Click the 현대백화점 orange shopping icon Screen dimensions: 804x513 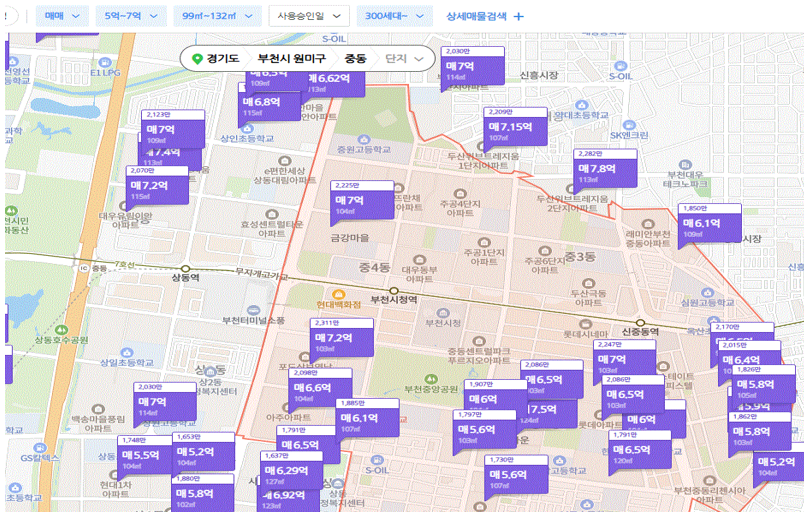tap(338, 294)
